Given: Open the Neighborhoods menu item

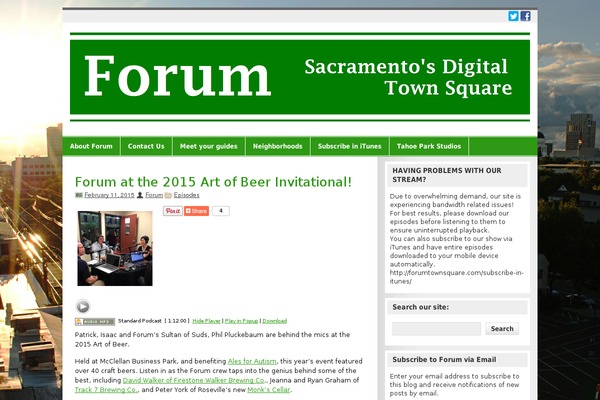Looking at the screenshot, I should [x=277, y=146].
